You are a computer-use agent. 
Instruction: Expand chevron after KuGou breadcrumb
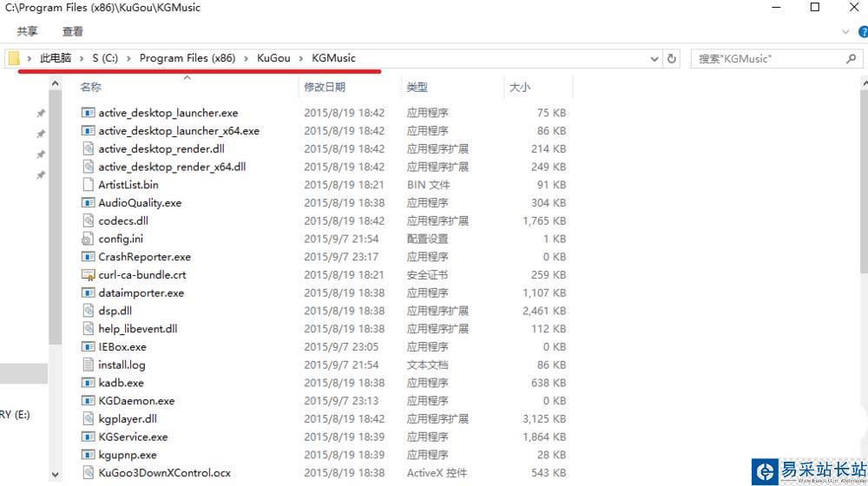(300, 58)
